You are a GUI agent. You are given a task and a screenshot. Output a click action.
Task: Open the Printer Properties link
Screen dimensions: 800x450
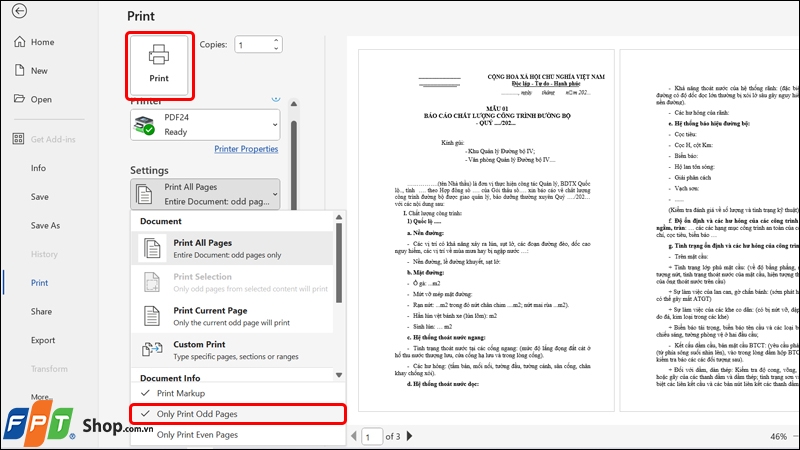(246, 149)
